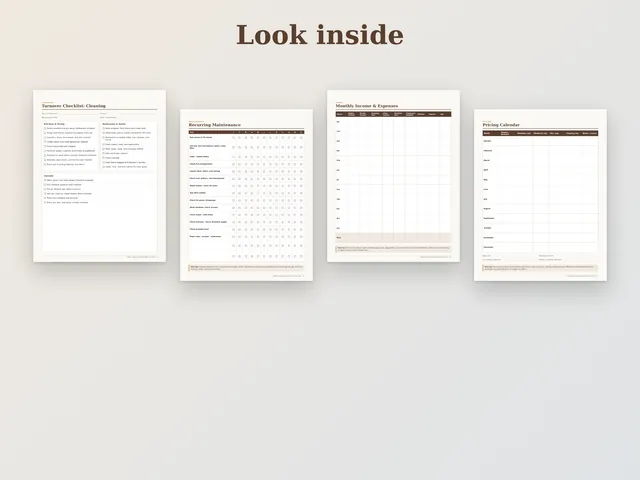Click the "Pricing Calendar" page title

(501, 125)
